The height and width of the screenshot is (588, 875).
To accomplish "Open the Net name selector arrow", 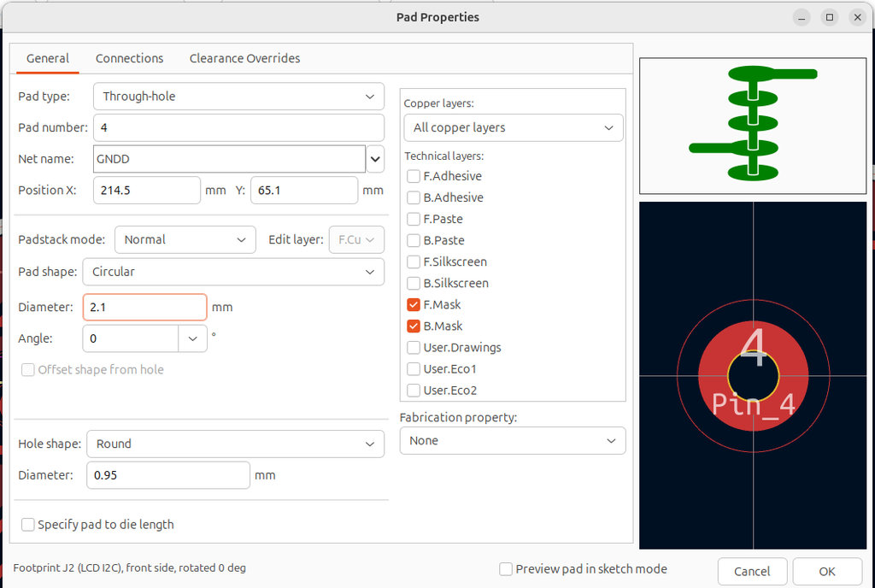I will 375,159.
